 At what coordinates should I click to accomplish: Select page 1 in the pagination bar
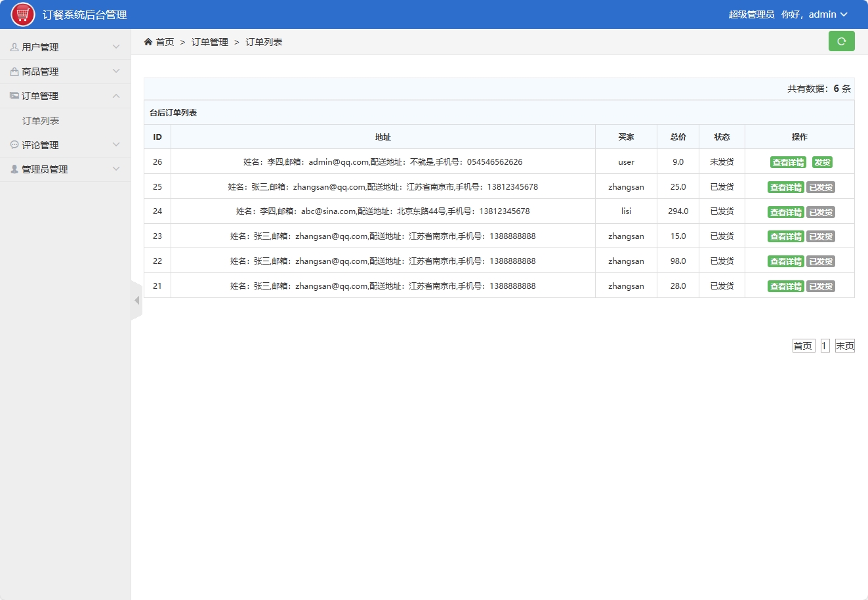click(x=825, y=345)
